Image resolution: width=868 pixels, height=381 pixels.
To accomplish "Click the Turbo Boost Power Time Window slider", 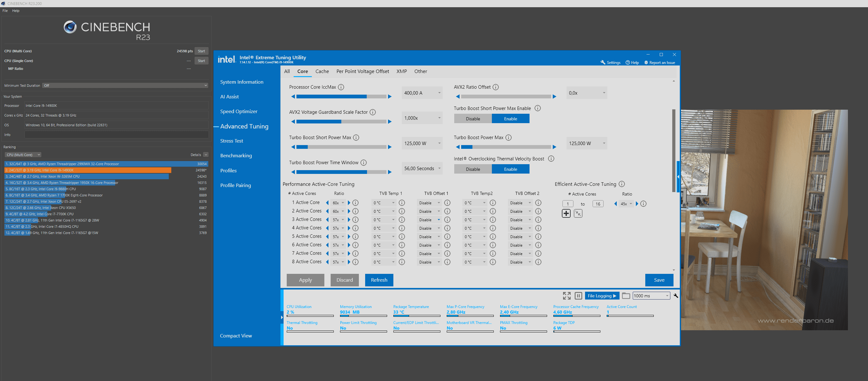I will click(341, 172).
